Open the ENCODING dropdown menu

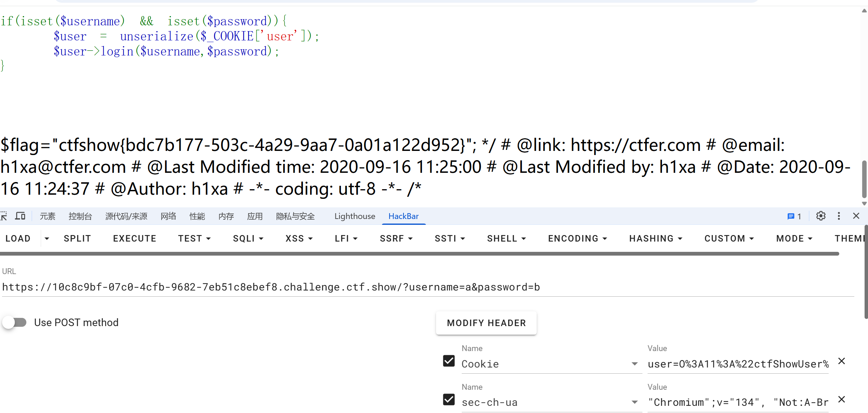(577, 238)
